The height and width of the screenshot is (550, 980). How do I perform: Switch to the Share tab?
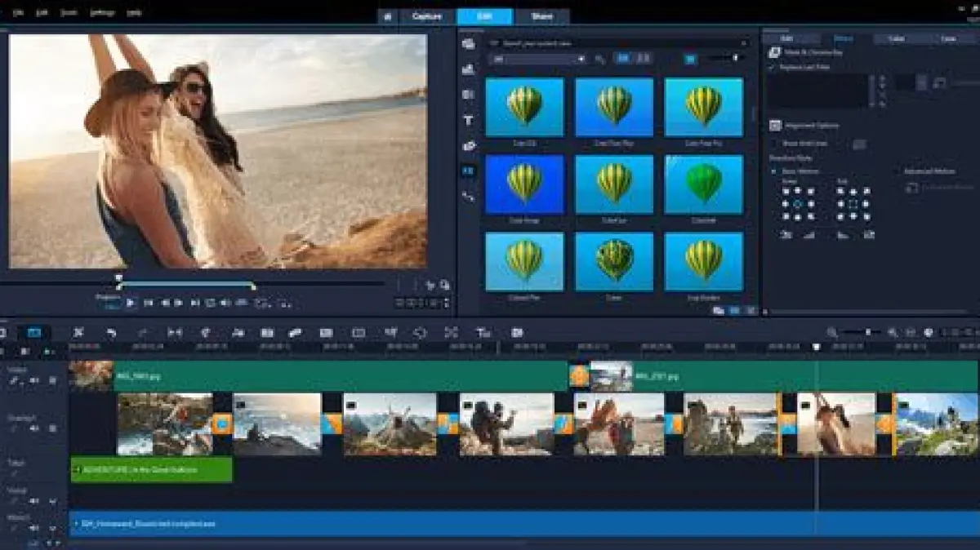[x=541, y=16]
